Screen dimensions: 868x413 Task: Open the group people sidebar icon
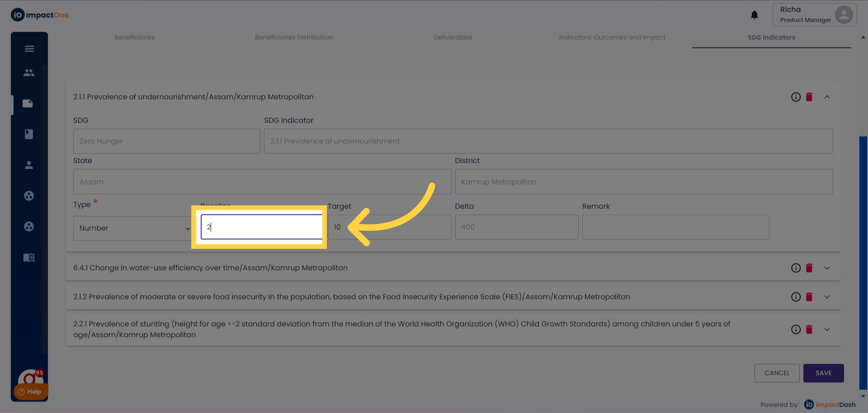point(29,72)
